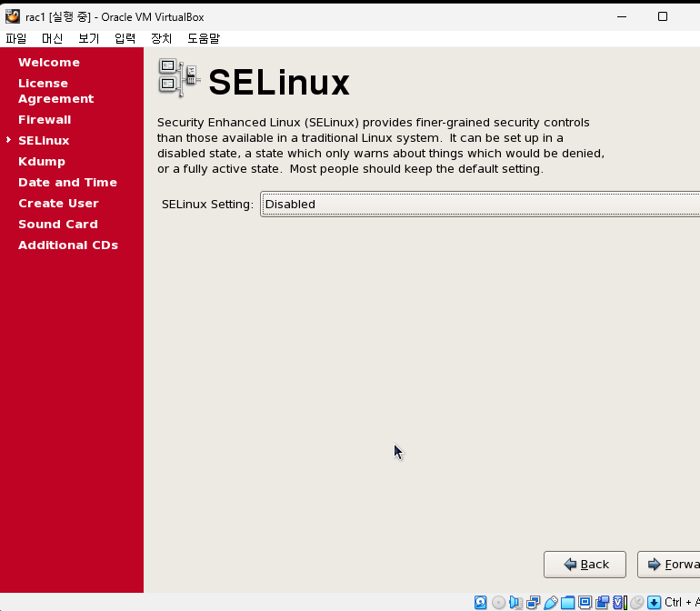Click the shared folders status icon

567,602
